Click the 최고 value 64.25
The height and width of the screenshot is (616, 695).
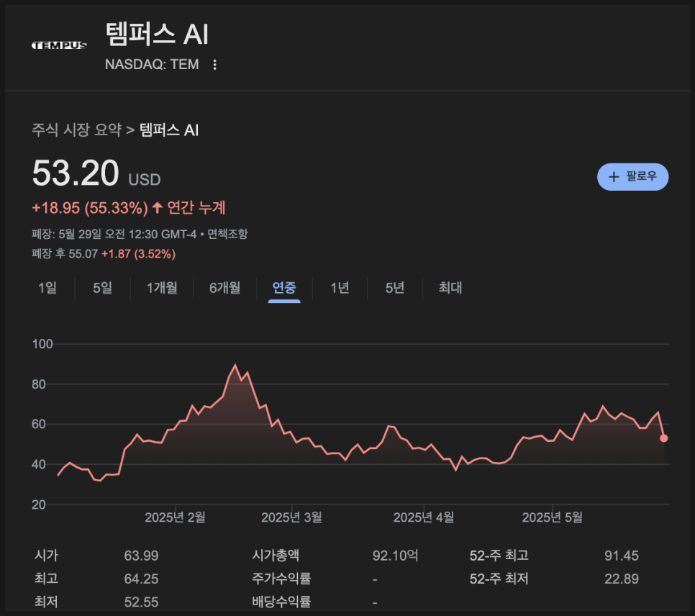pos(141,579)
